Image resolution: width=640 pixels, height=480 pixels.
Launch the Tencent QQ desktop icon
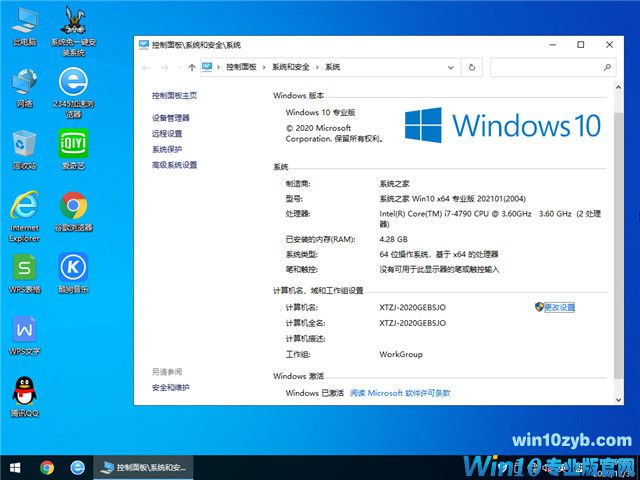coord(24,397)
